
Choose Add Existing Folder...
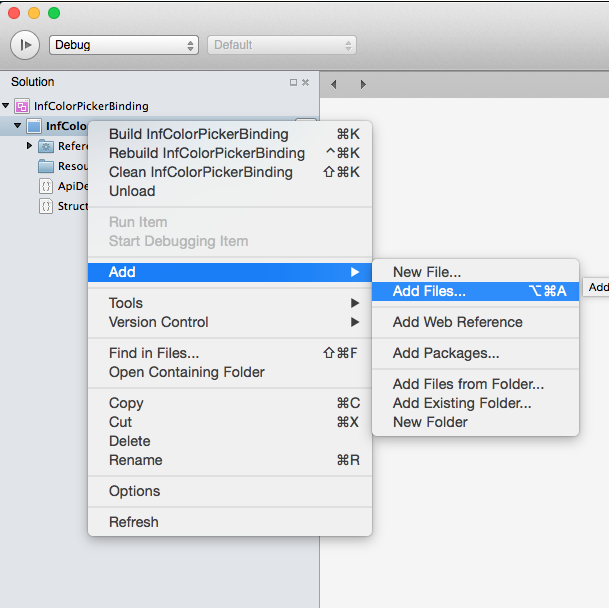pos(475,403)
